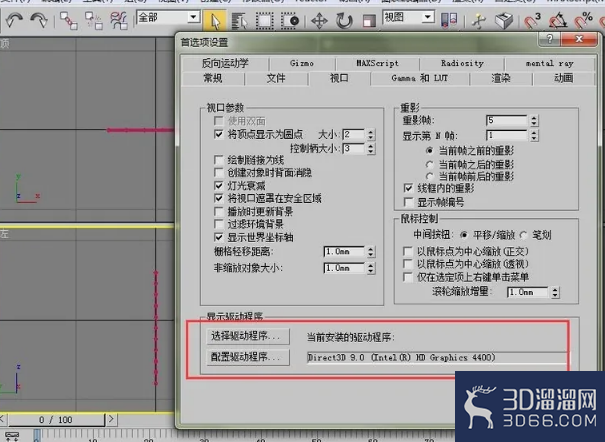
Task: Select 笔划 middle button radio option
Action: point(523,235)
